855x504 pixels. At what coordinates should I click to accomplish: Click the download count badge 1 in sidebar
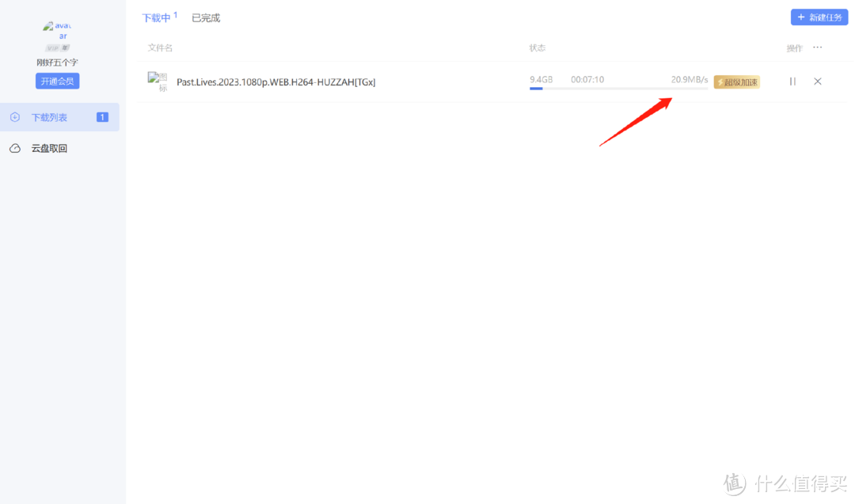pos(102,117)
